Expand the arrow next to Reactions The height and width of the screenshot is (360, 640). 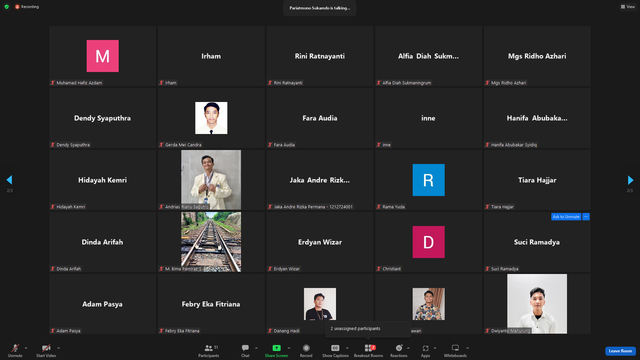(408, 348)
